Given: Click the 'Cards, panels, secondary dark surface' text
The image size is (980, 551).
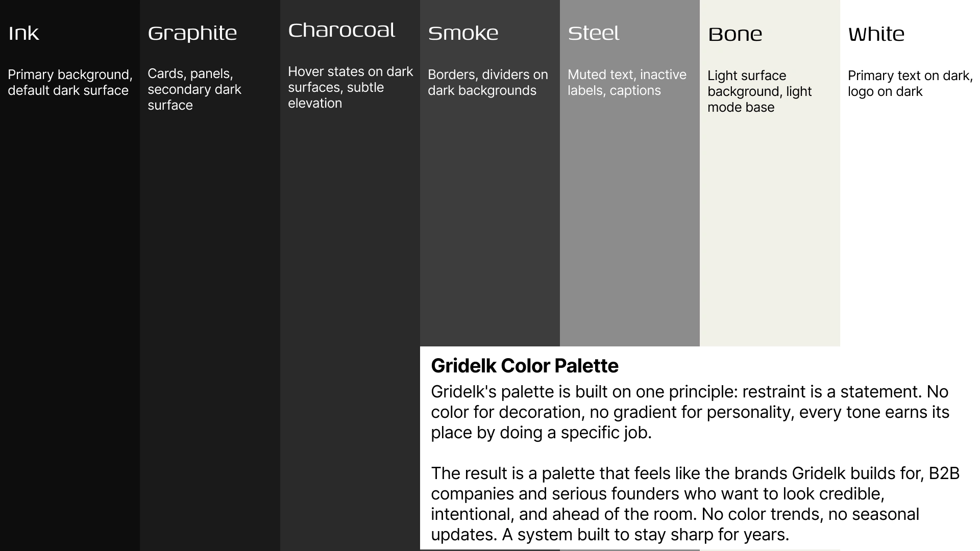Looking at the screenshot, I should pos(194,89).
